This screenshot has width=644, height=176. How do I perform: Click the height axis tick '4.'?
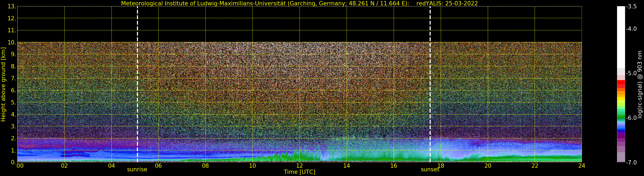click(x=13, y=114)
